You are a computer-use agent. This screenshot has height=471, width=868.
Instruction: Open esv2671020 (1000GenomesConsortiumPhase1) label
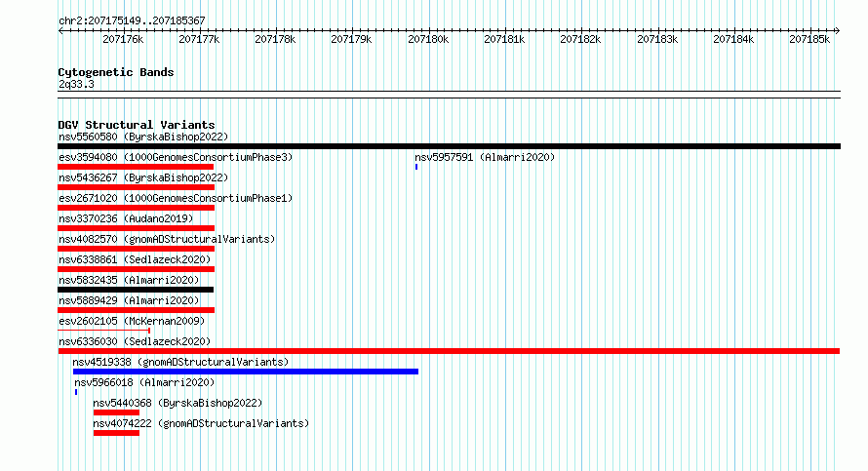click(x=176, y=198)
